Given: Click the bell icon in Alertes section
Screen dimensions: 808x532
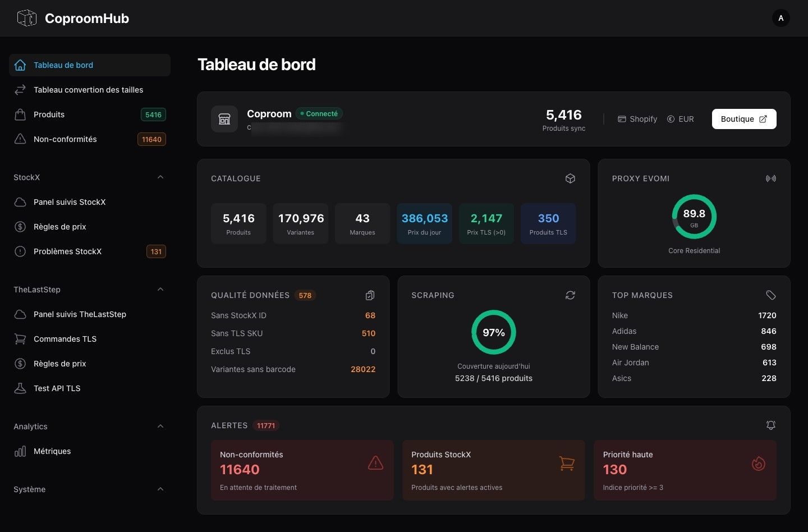Looking at the screenshot, I should point(770,425).
